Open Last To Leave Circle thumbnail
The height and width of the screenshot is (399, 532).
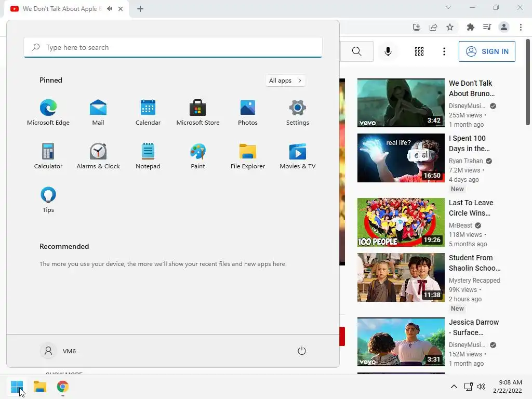pos(401,222)
